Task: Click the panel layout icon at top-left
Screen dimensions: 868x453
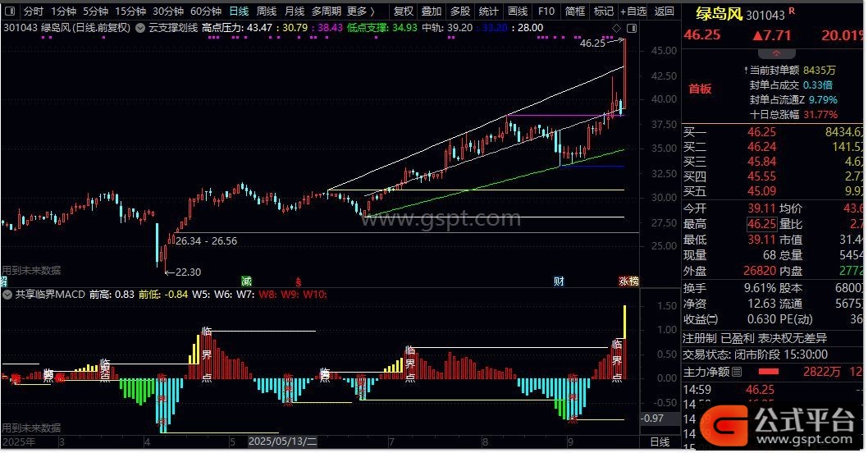Action: 9,11
